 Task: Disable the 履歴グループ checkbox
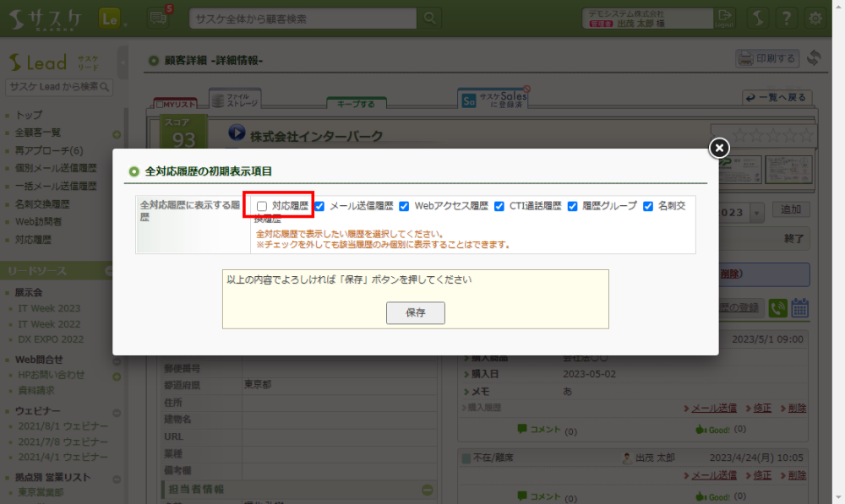(572, 206)
